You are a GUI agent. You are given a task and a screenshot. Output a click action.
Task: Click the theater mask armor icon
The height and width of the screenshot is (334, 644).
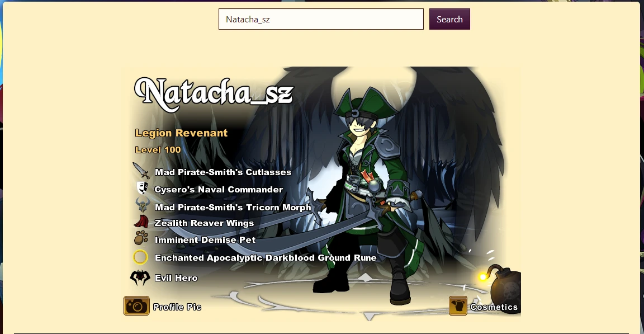(x=142, y=188)
